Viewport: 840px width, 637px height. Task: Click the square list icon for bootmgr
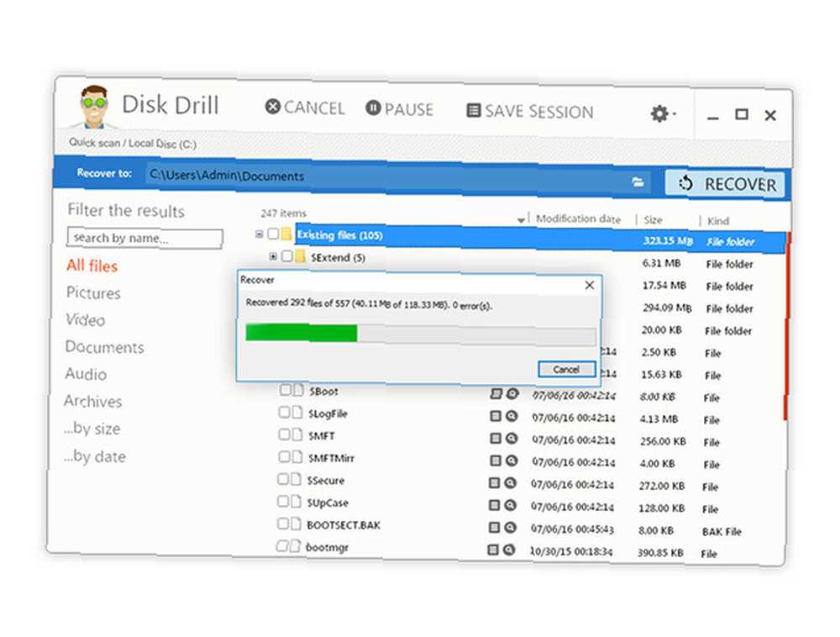pyautogui.click(x=493, y=549)
